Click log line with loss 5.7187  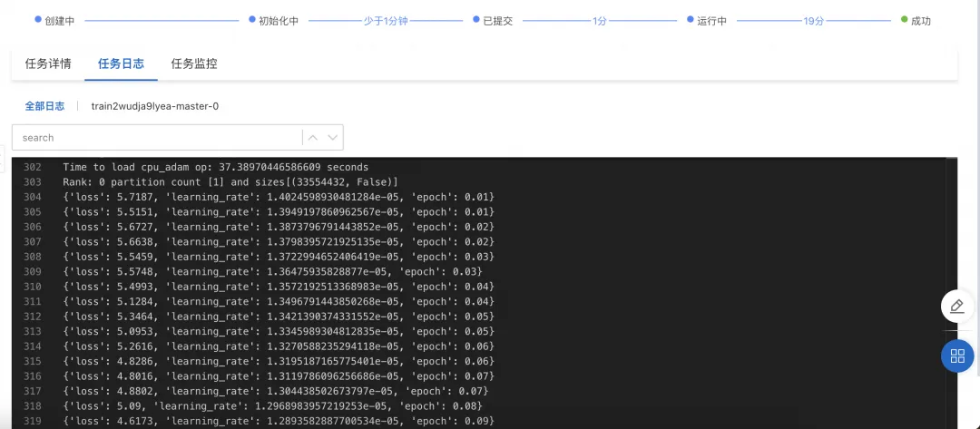(279, 198)
